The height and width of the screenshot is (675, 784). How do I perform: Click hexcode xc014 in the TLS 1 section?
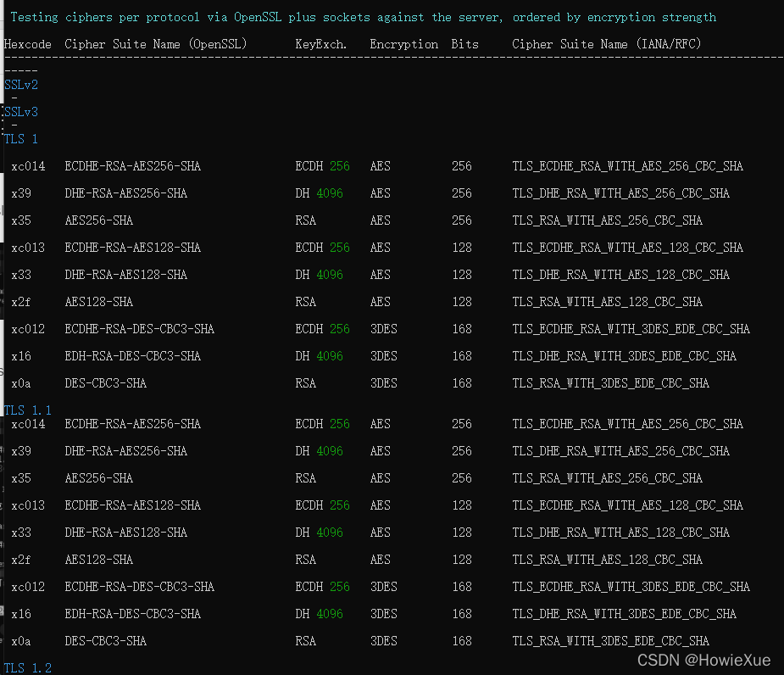[x=28, y=166]
